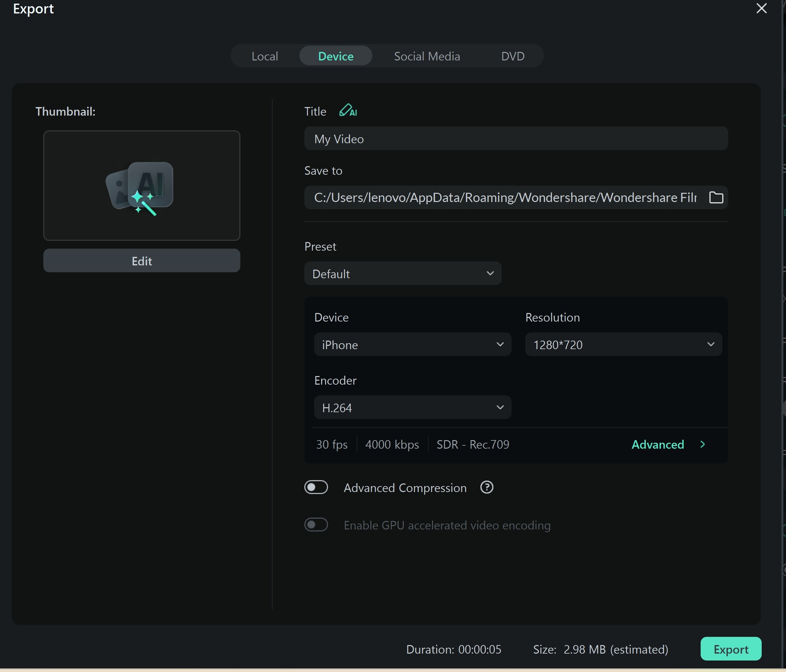Select the Device tab
This screenshot has height=672, width=786.
click(336, 56)
